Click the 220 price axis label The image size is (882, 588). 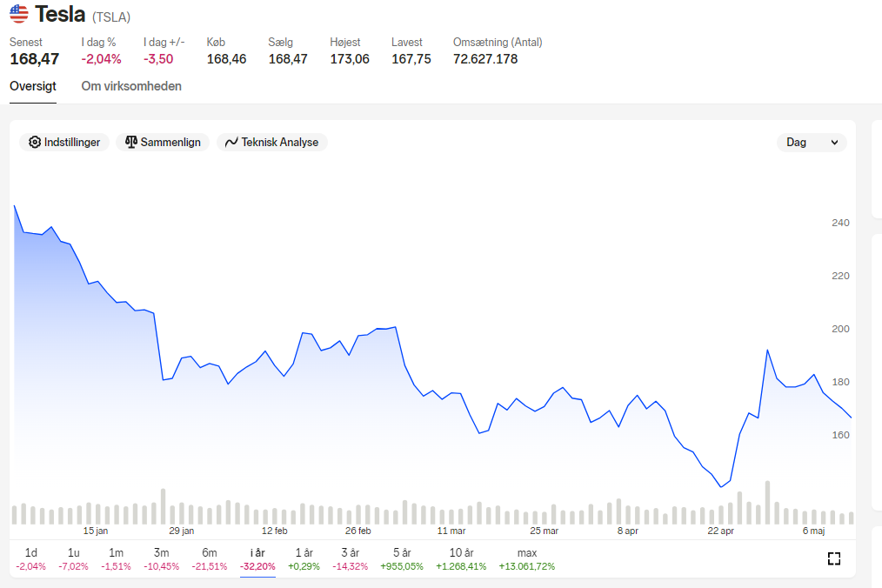pos(840,276)
